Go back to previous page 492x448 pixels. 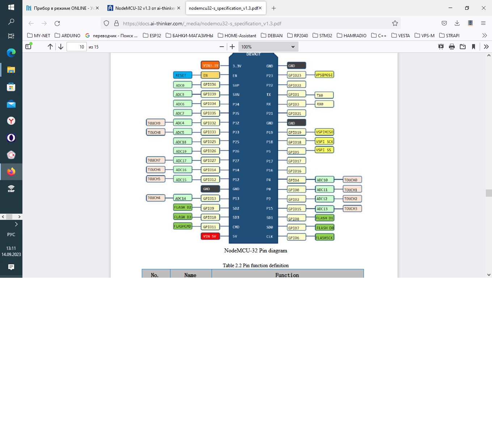[31, 23]
